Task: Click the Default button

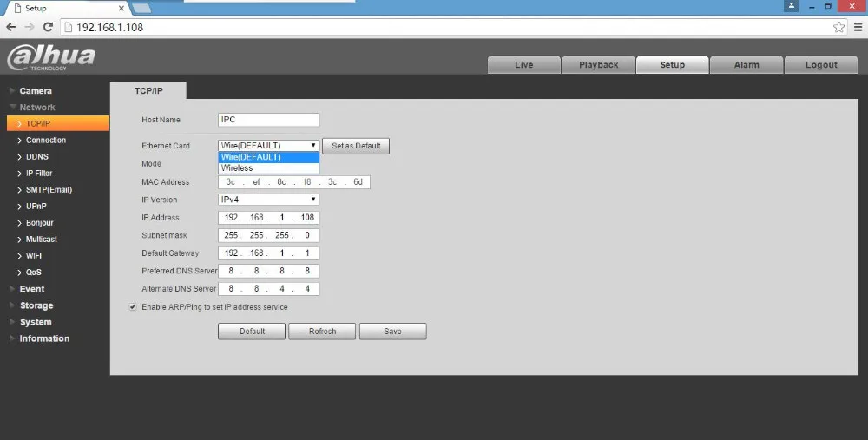Action: pos(252,332)
